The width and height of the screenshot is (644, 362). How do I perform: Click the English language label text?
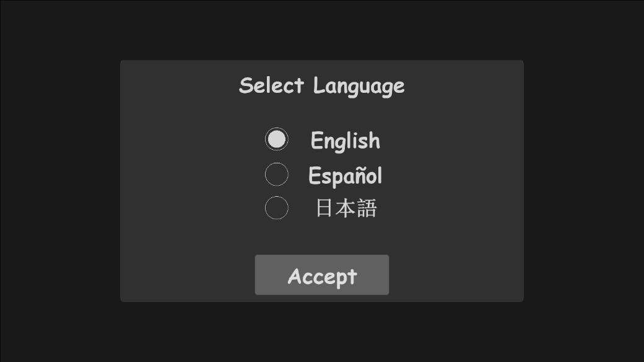click(346, 141)
